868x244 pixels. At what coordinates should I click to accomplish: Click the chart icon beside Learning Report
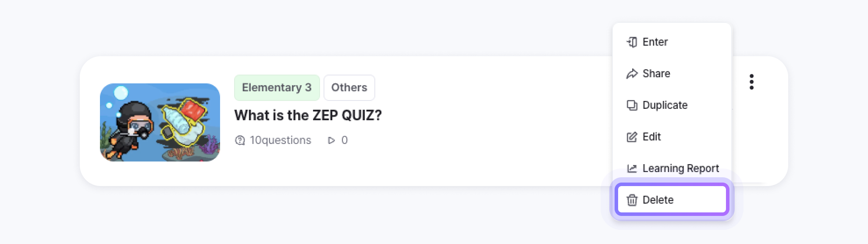pyautogui.click(x=632, y=169)
